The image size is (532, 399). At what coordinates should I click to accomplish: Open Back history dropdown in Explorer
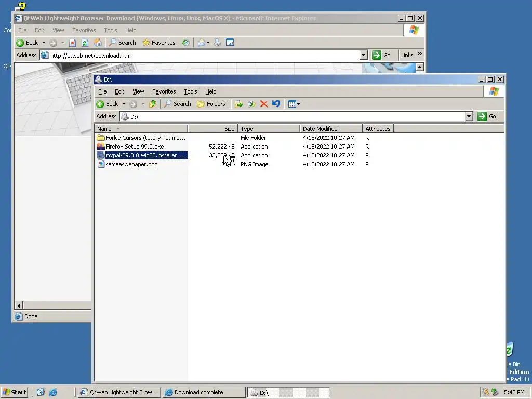(x=124, y=104)
